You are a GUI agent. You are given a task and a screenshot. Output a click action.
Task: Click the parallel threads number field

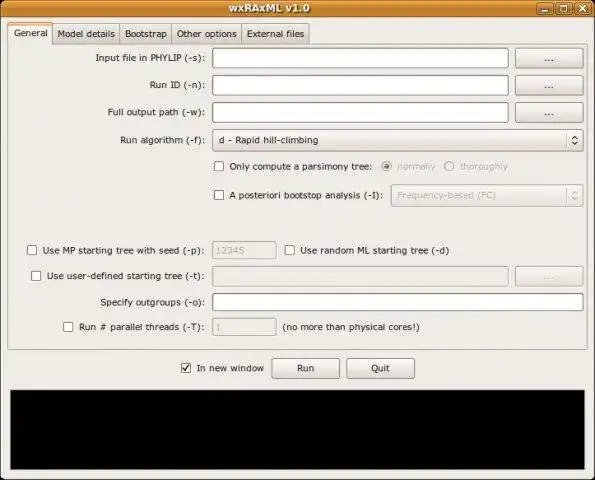(x=244, y=327)
